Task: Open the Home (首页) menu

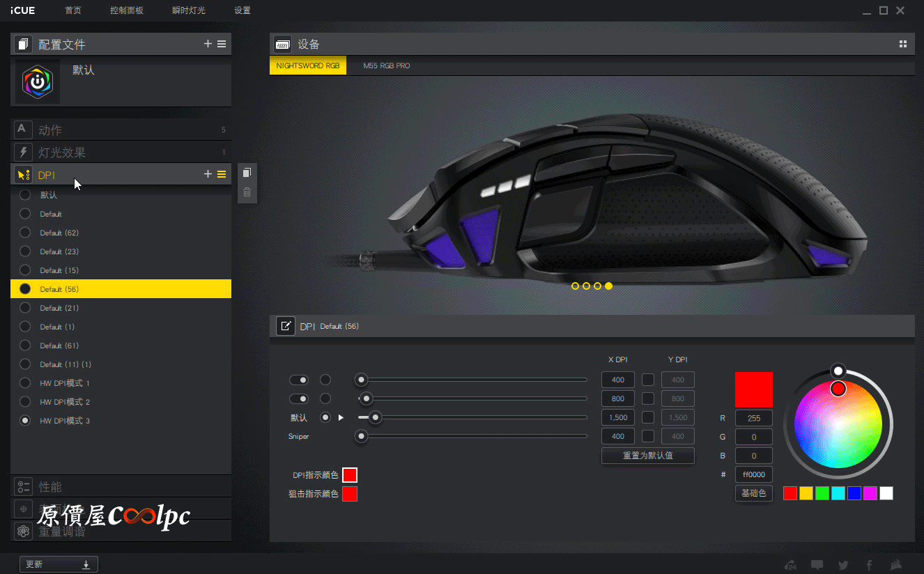Action: click(x=73, y=10)
